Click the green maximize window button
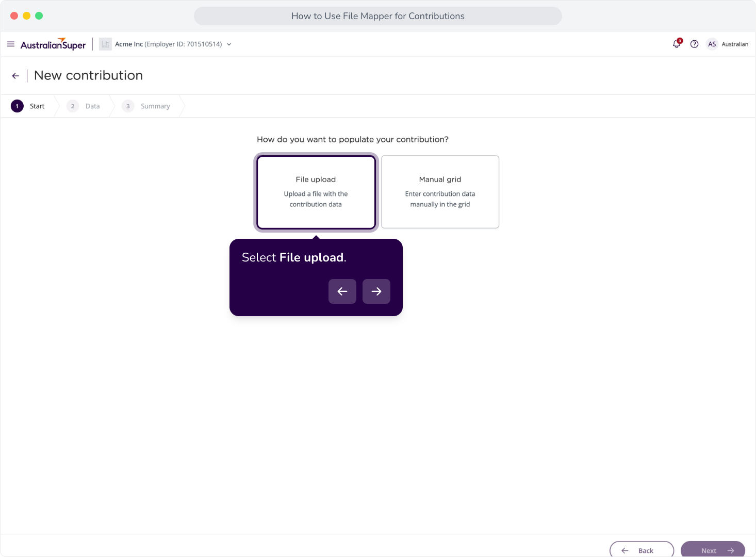Image resolution: width=756 pixels, height=557 pixels. (39, 16)
